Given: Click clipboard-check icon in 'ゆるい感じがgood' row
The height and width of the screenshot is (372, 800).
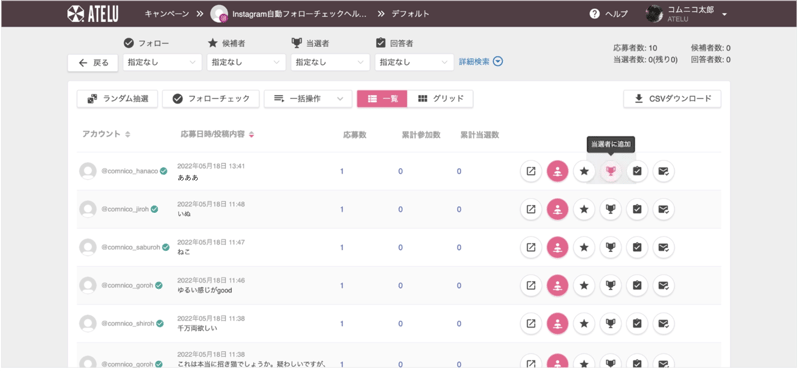Looking at the screenshot, I should pyautogui.click(x=637, y=285).
